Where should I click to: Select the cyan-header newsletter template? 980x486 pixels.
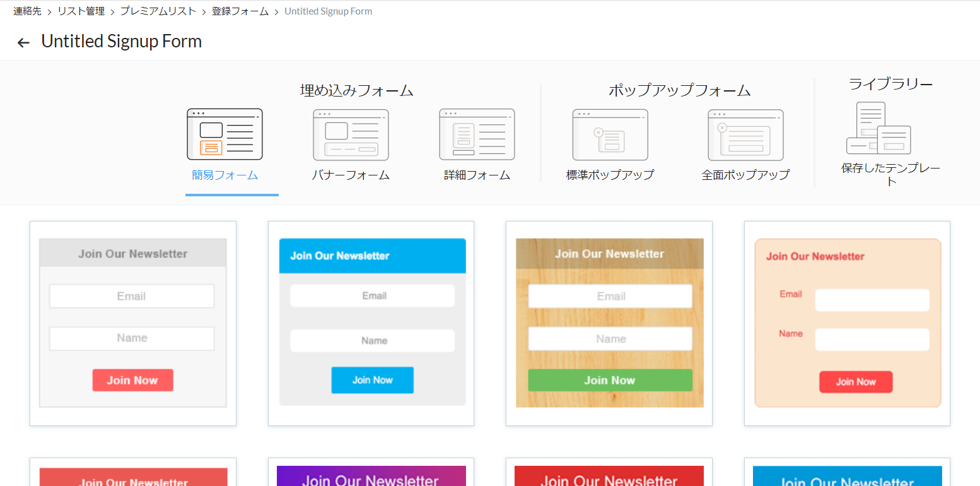click(x=371, y=323)
